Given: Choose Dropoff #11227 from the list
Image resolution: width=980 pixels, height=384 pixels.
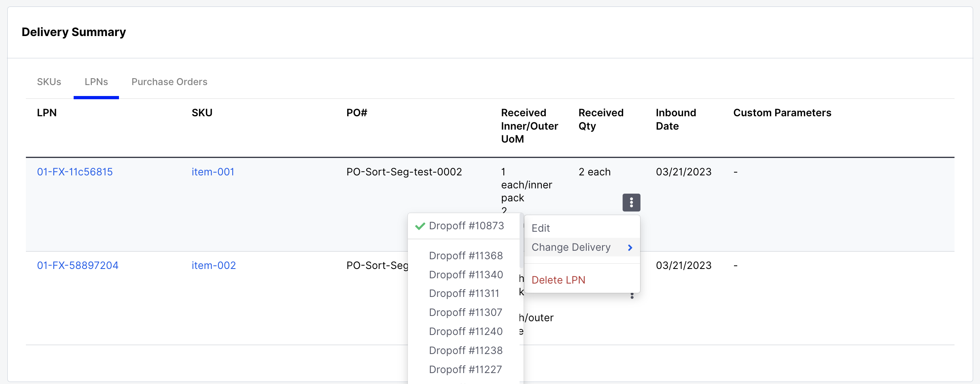Looking at the screenshot, I should click(x=465, y=369).
